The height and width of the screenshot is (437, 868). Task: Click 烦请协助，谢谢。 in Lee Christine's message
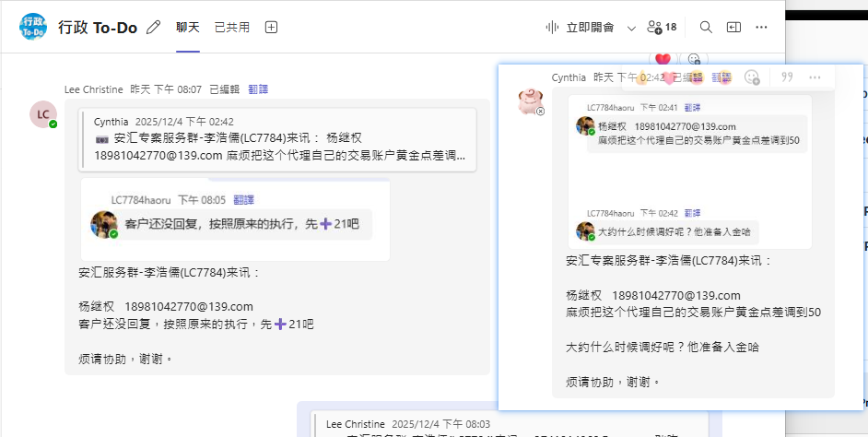coord(125,359)
